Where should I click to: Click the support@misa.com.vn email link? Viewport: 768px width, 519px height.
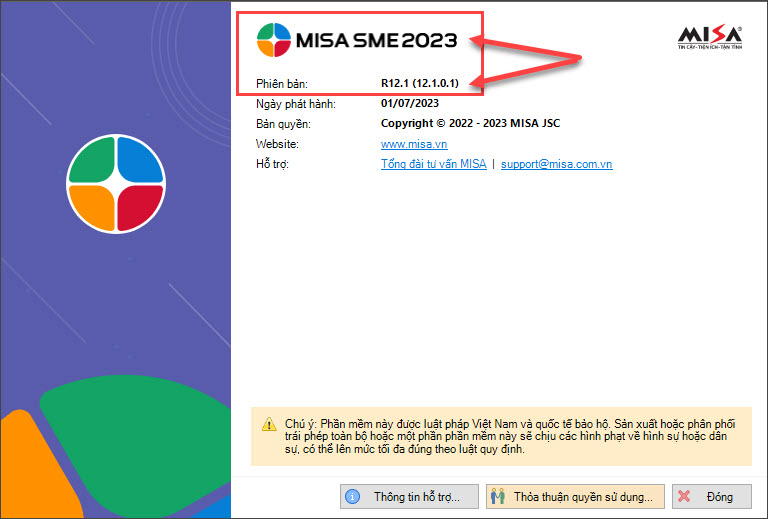tap(556, 164)
